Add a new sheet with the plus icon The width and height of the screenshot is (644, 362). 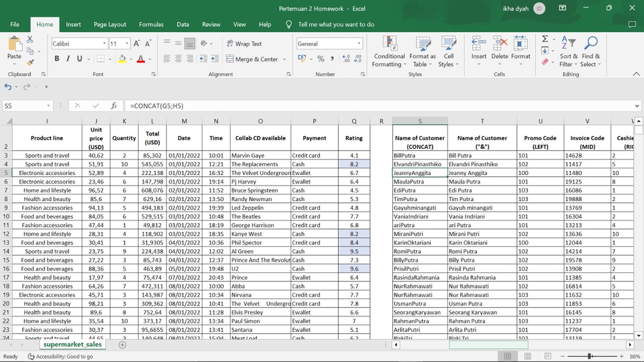(122, 345)
